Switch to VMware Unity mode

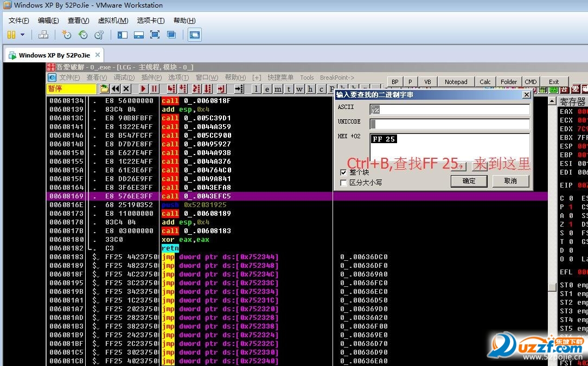(171, 35)
